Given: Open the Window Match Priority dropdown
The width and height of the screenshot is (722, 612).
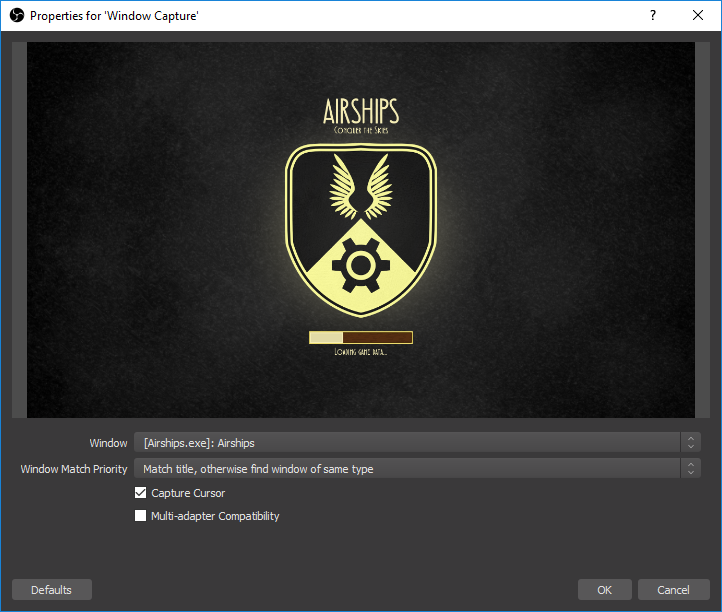Looking at the screenshot, I should [x=417, y=468].
